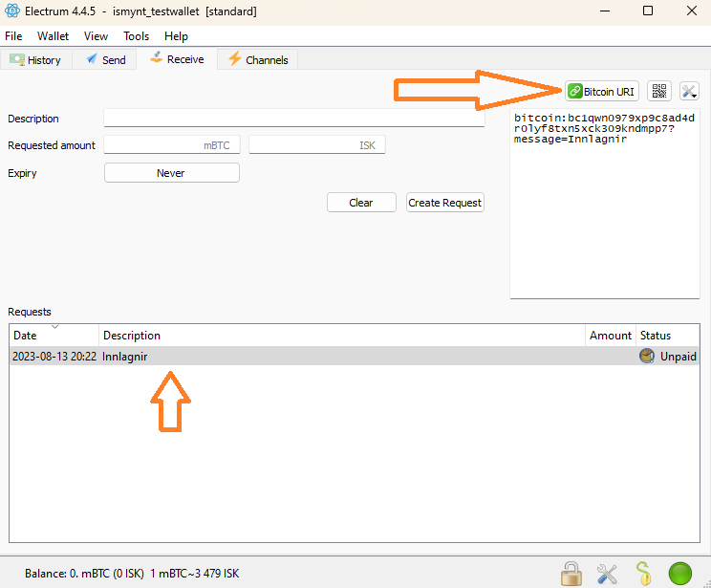The height and width of the screenshot is (588, 711).
Task: Click the Electrum logo in title bar
Action: pyautogui.click(x=12, y=11)
